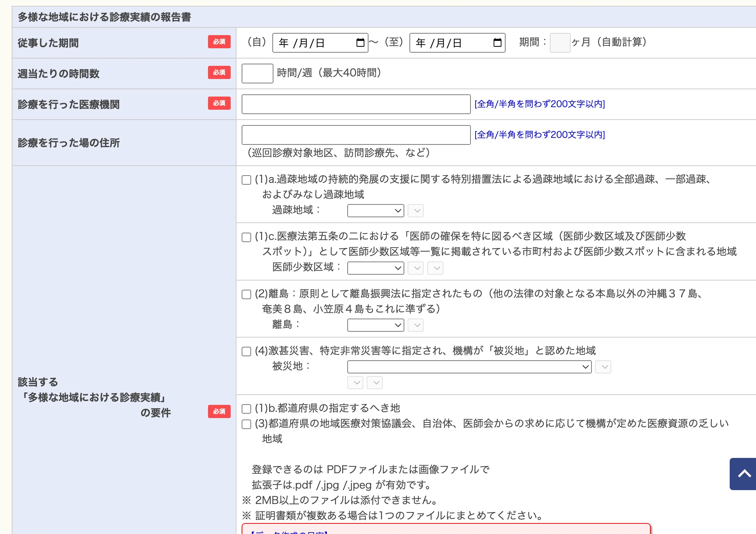
Task: Open the third 医師少数区域 dropdown
Action: pos(435,268)
